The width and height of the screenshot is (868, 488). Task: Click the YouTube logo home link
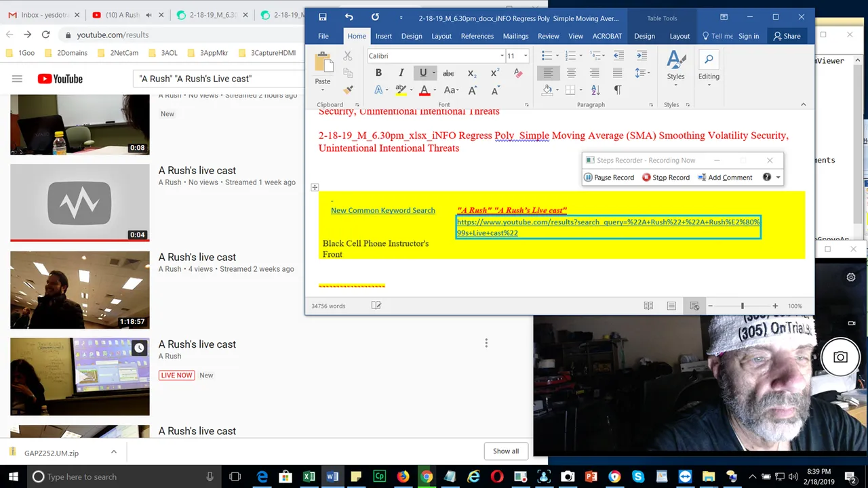(x=60, y=79)
